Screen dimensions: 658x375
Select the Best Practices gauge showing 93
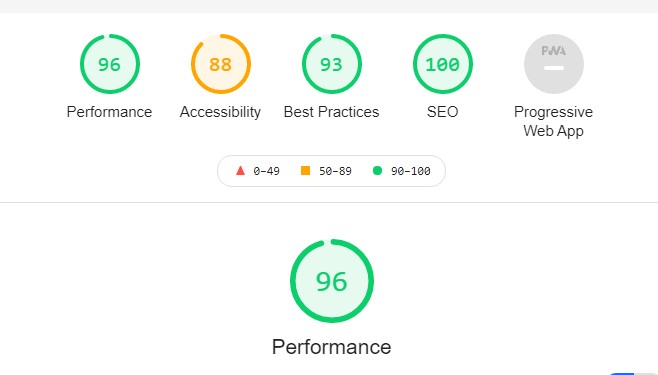332,64
